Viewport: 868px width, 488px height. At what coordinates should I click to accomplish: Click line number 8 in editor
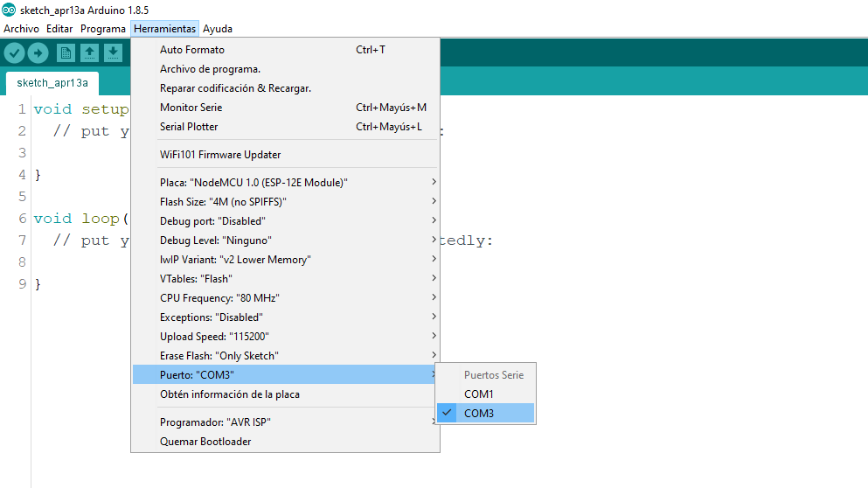tap(22, 261)
